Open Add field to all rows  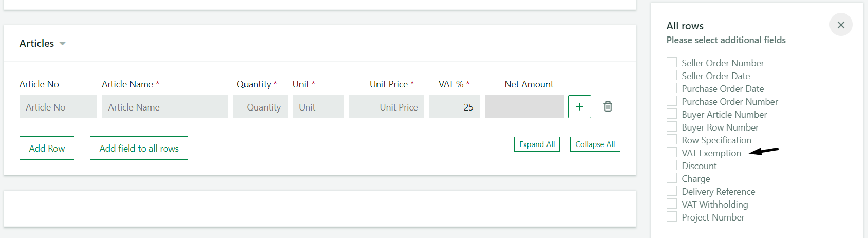pos(139,148)
